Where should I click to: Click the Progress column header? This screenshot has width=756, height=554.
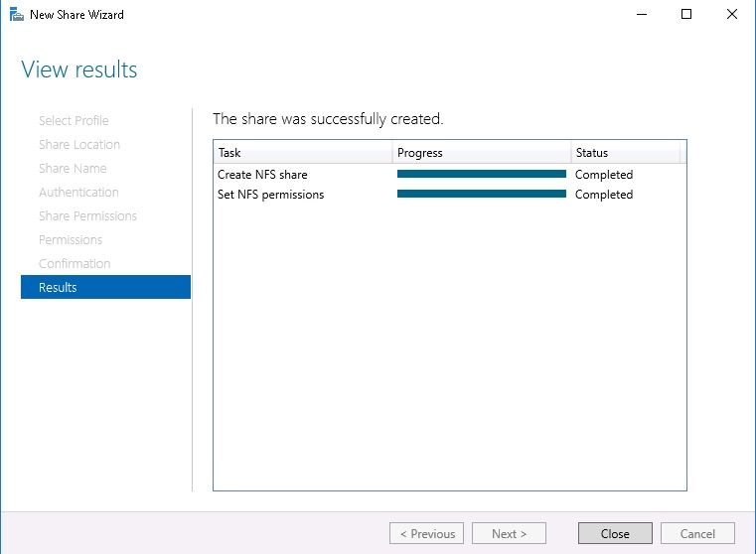tap(482, 153)
